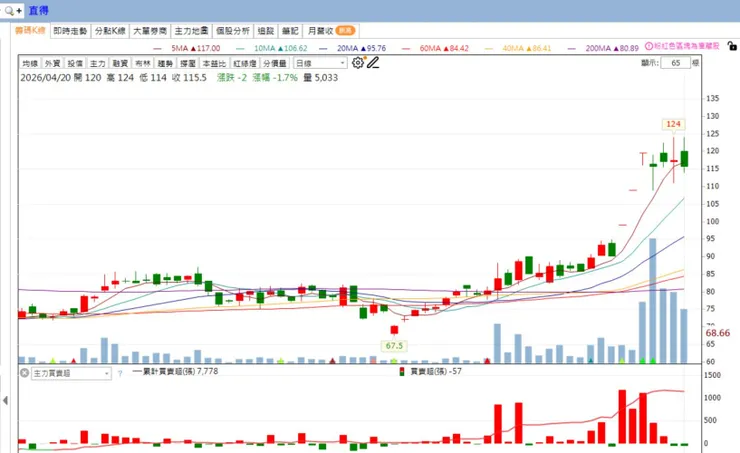Click the 量 5,033 volume value
The image size is (740, 453).
point(320,77)
